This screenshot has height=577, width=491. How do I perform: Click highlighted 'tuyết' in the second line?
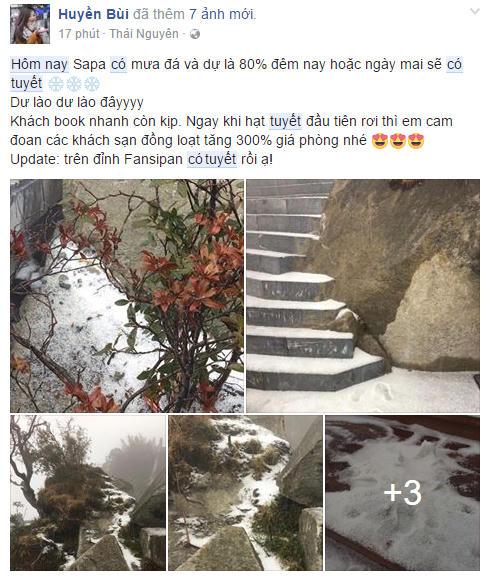click(27, 84)
